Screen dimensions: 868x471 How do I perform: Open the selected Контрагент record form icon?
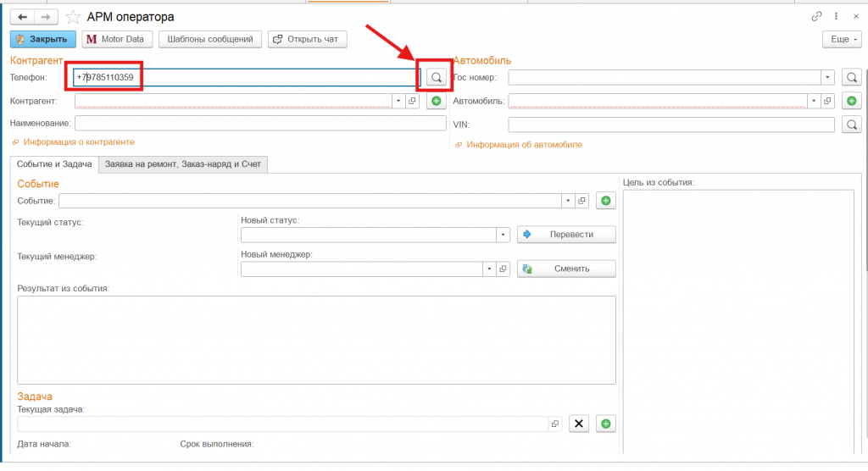coord(413,101)
